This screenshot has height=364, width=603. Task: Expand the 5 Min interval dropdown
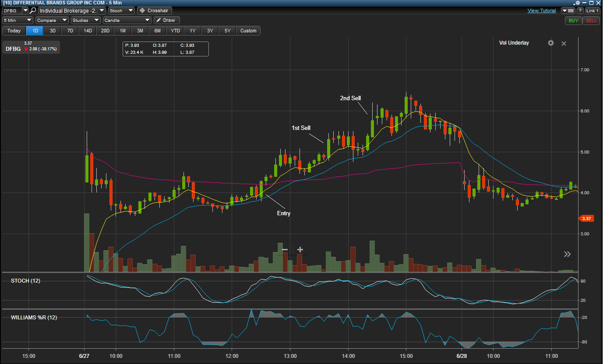(x=17, y=20)
